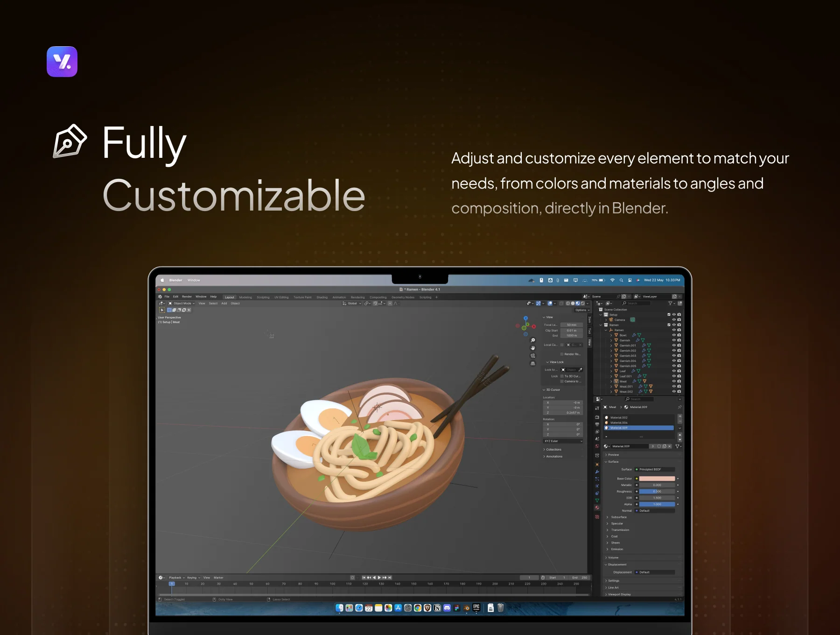Expand the Meat object in outliner
Screen dimensions: 840x635
pyautogui.click(x=611, y=381)
